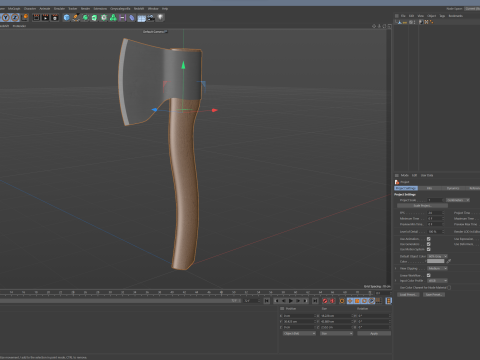
Task: Expand the Input Color Profile arrow
Action: pyautogui.click(x=396, y=281)
